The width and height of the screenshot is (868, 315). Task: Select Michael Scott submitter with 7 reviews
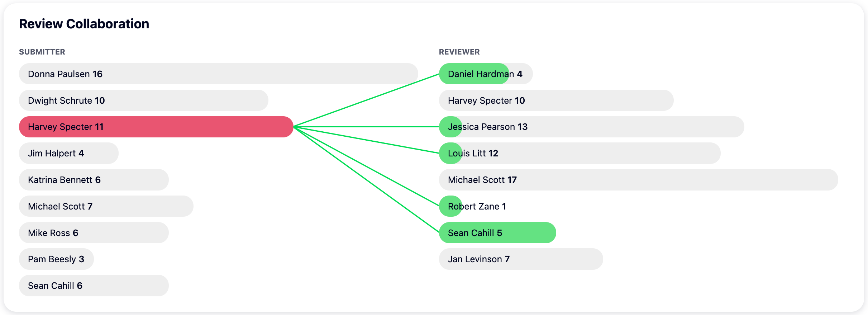tap(106, 206)
